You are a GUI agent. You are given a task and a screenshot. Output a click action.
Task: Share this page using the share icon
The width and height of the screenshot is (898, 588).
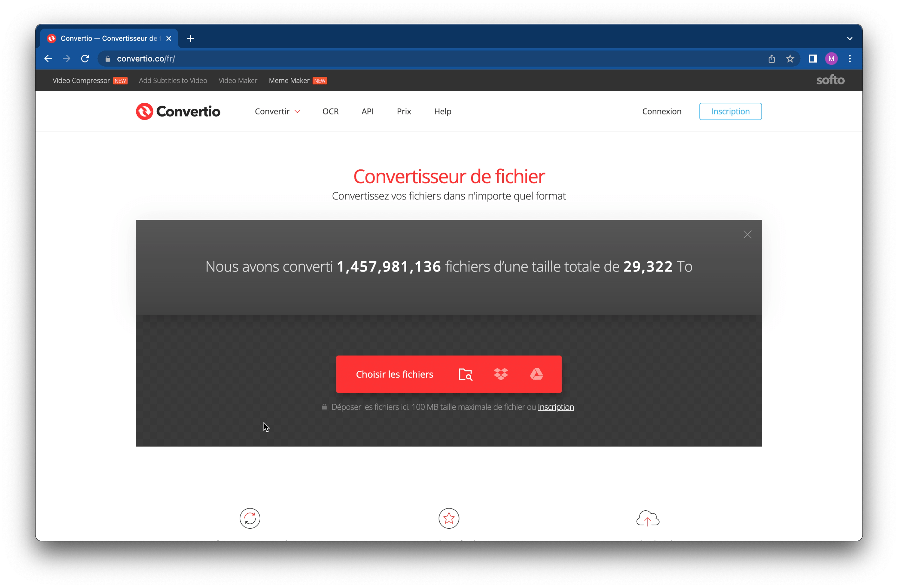click(771, 58)
